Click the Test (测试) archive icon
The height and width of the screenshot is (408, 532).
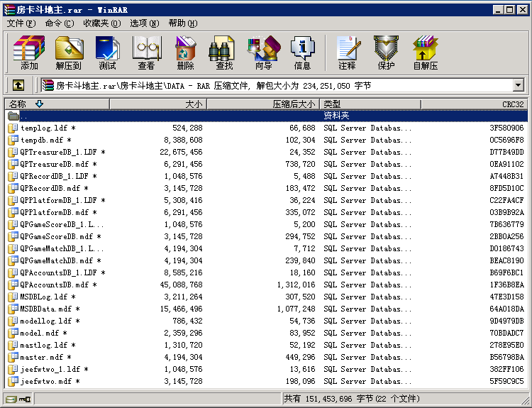tap(108, 53)
